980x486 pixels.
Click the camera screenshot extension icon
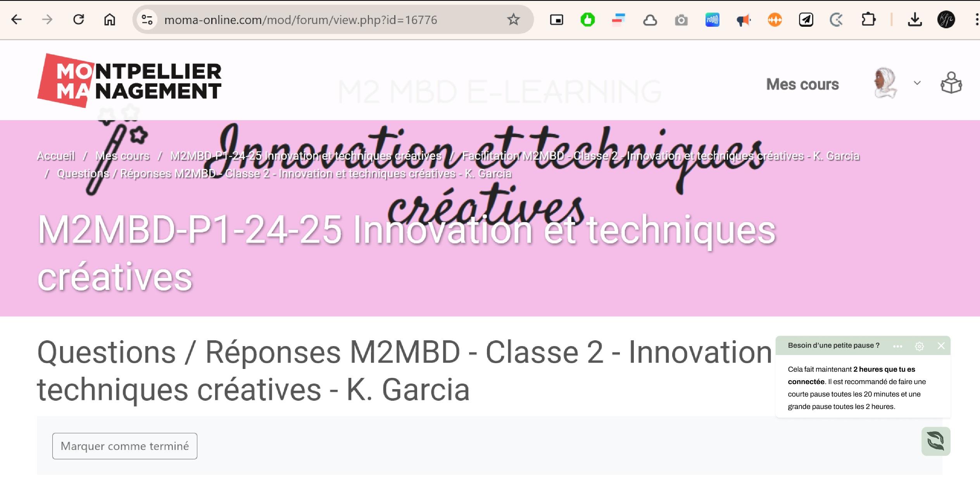point(681,20)
